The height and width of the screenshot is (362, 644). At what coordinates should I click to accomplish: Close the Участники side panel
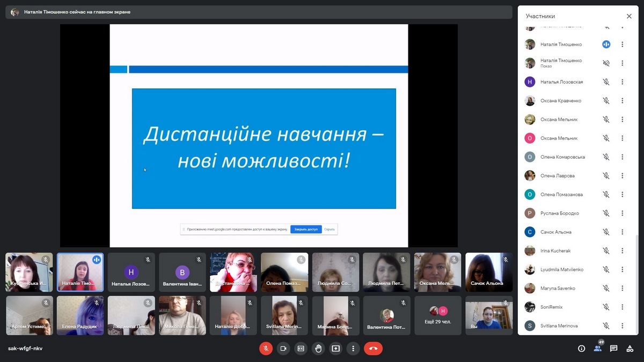coord(629,17)
